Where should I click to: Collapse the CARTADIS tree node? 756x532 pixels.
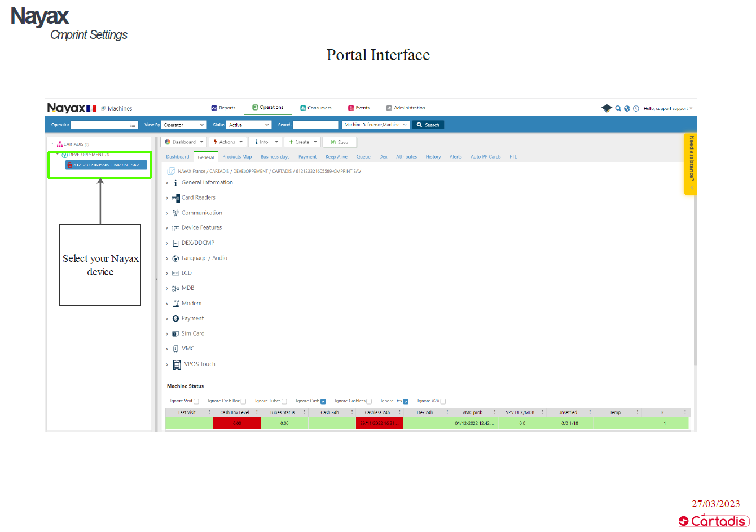point(52,144)
